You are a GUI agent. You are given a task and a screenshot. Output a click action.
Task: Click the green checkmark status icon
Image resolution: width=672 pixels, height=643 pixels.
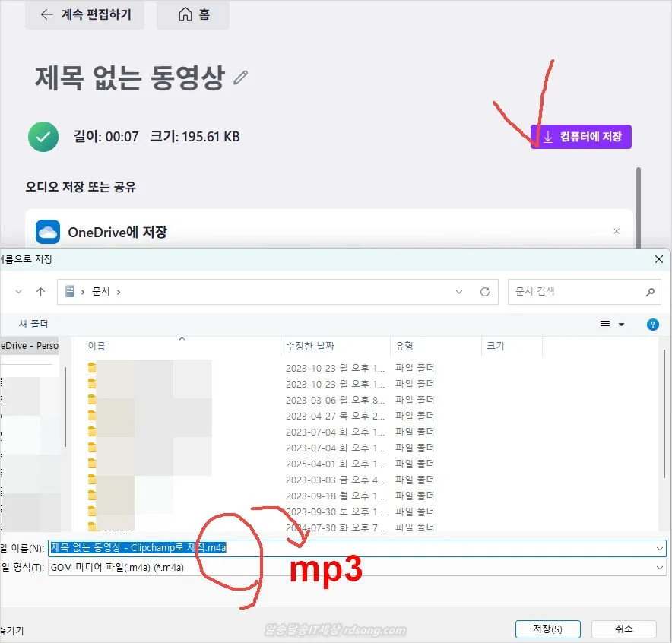pyautogui.click(x=43, y=137)
